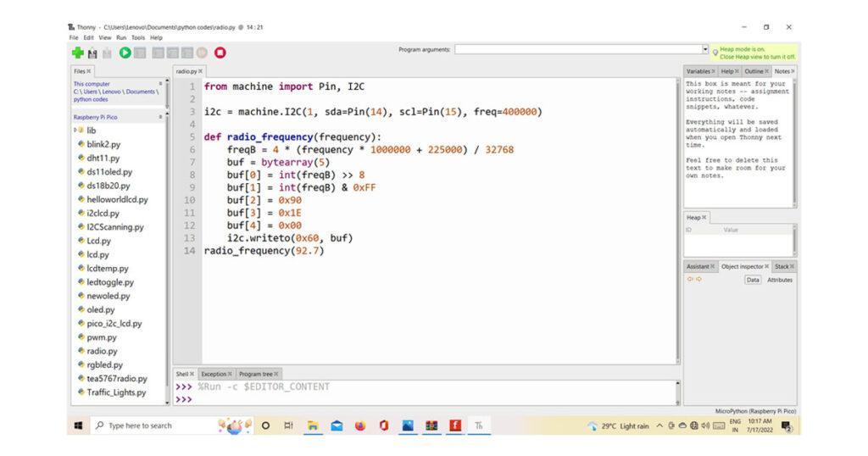Click the green New file plus icon

(78, 53)
